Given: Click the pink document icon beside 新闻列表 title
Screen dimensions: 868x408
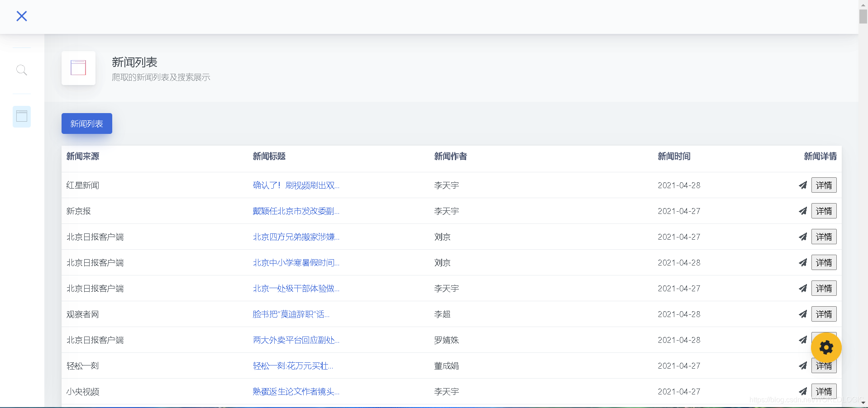Looking at the screenshot, I should 78,68.
